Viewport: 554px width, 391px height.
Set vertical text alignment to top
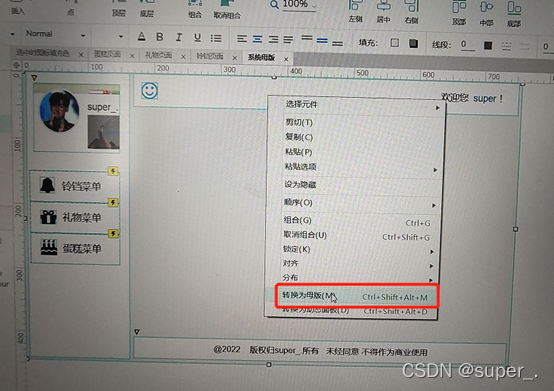(307, 38)
